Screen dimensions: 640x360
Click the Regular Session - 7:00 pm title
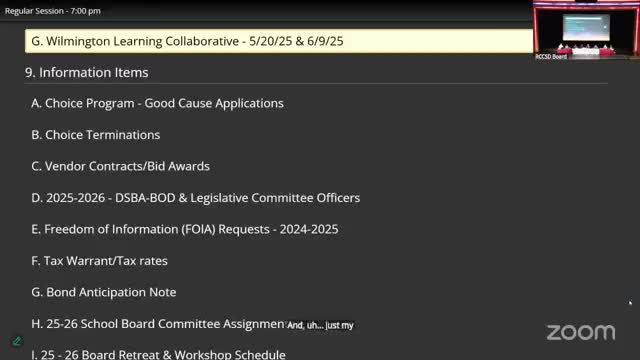coord(53,11)
